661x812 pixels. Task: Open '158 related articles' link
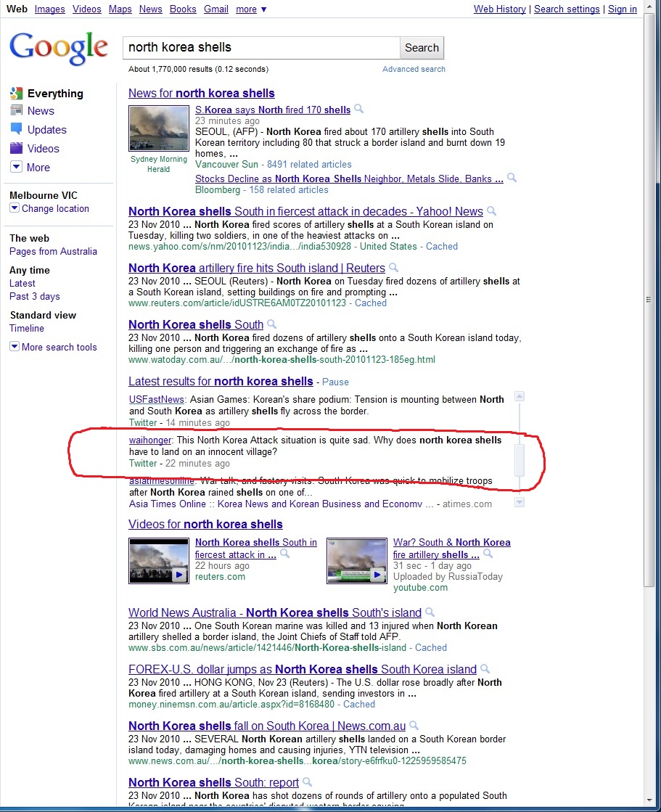pos(289,189)
